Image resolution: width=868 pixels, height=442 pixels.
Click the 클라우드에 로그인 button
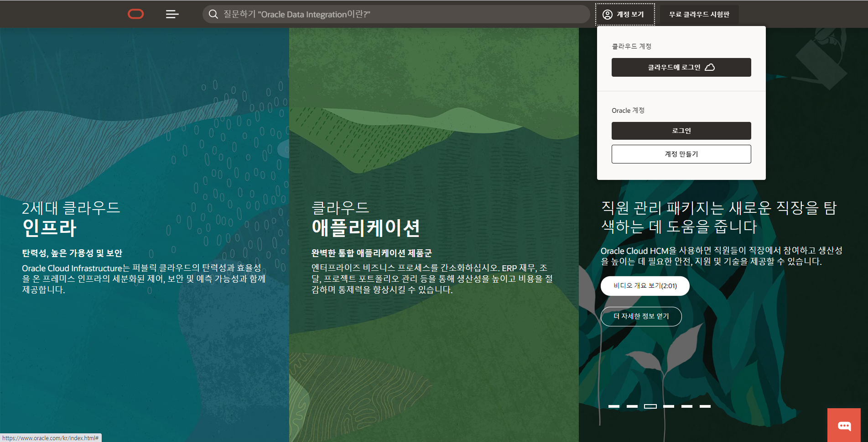(681, 67)
